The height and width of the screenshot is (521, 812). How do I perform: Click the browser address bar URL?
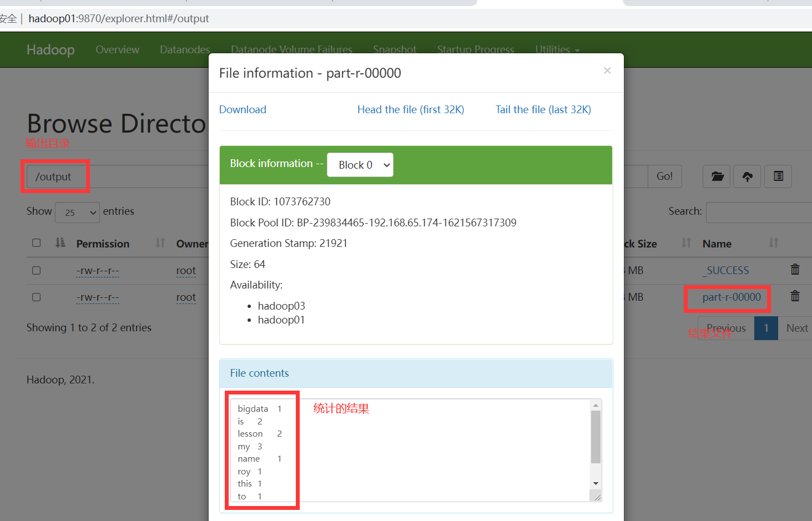pyautogui.click(x=118, y=18)
